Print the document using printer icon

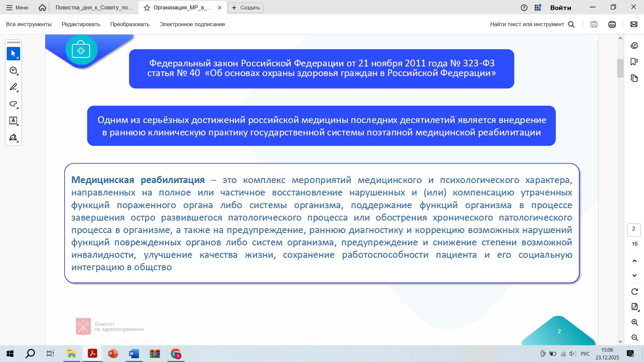pyautogui.click(x=612, y=24)
